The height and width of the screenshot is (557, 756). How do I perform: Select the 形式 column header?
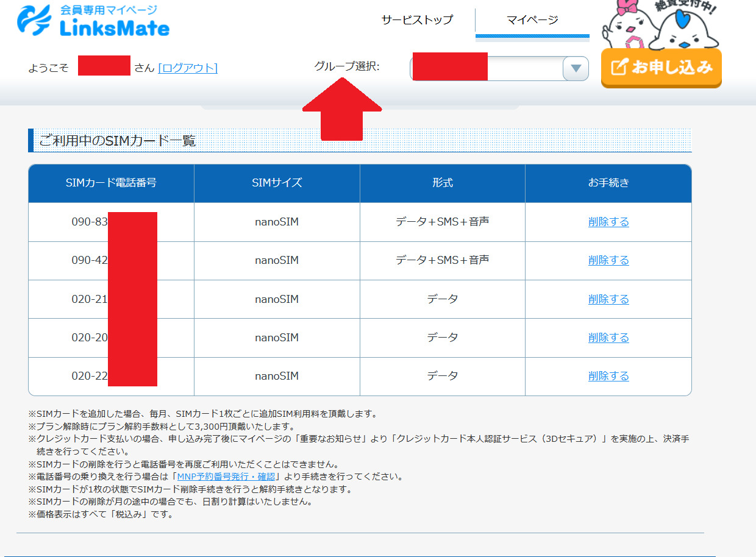pyautogui.click(x=442, y=183)
